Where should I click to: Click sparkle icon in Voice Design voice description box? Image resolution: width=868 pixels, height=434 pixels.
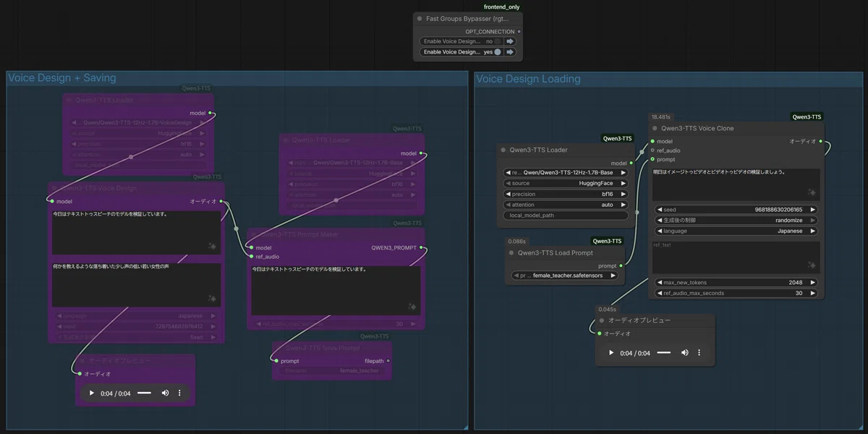(x=212, y=298)
